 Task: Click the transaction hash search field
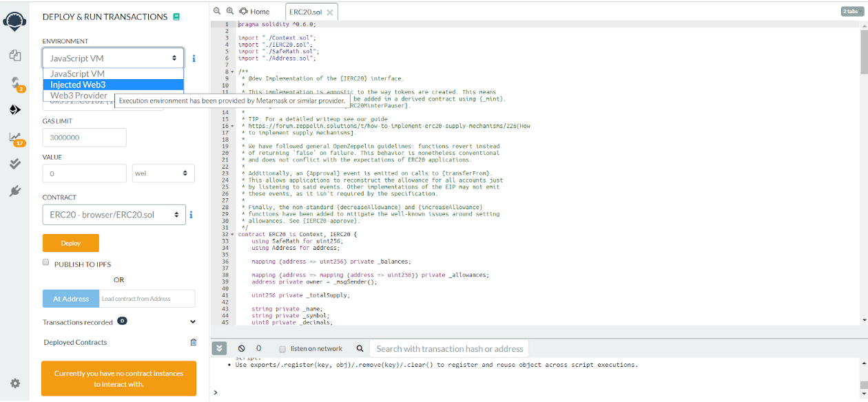pyautogui.click(x=450, y=349)
